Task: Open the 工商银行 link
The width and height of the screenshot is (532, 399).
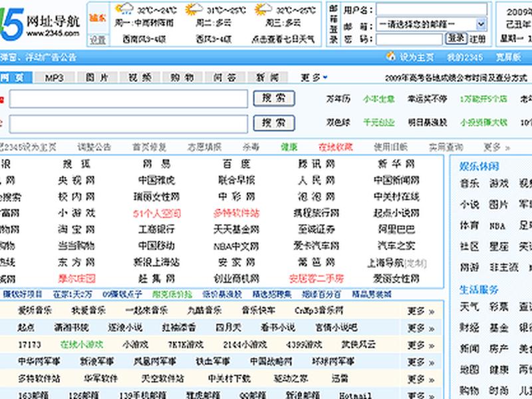Action: point(156,229)
